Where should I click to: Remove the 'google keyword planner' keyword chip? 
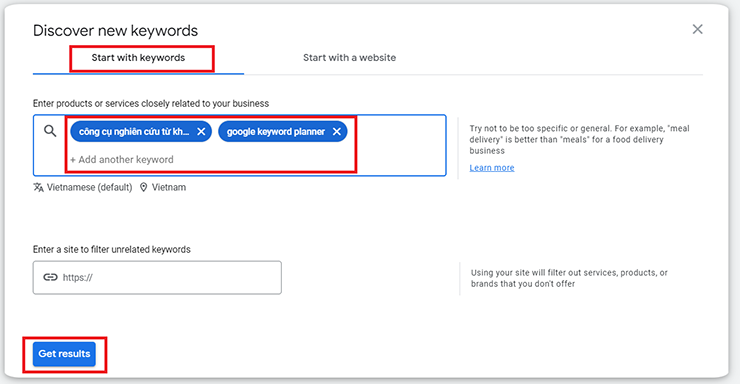click(x=336, y=132)
